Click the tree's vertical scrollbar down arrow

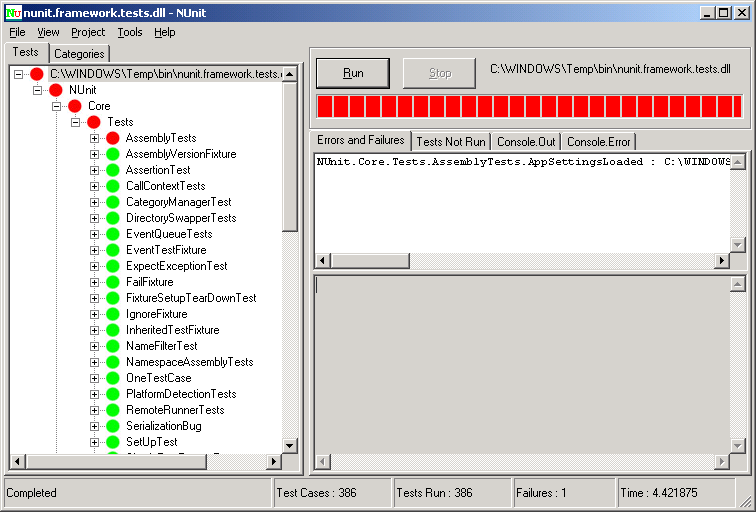pyautogui.click(x=289, y=445)
